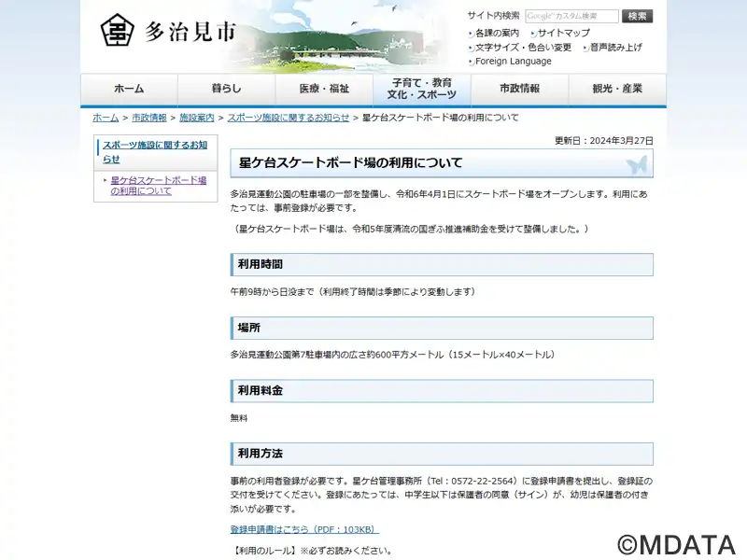
Task: Click the 検索 search button
Action: pyautogui.click(x=637, y=16)
